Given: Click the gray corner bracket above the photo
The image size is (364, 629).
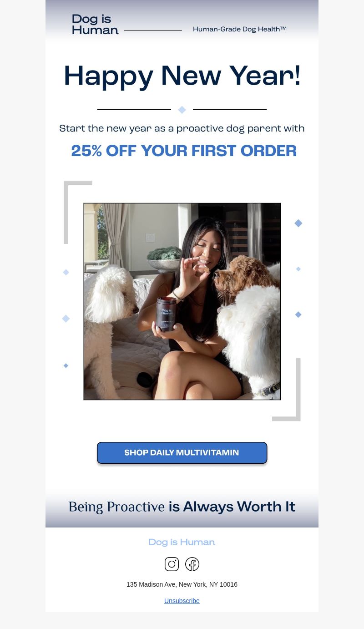Looking at the screenshot, I should 78,212.
